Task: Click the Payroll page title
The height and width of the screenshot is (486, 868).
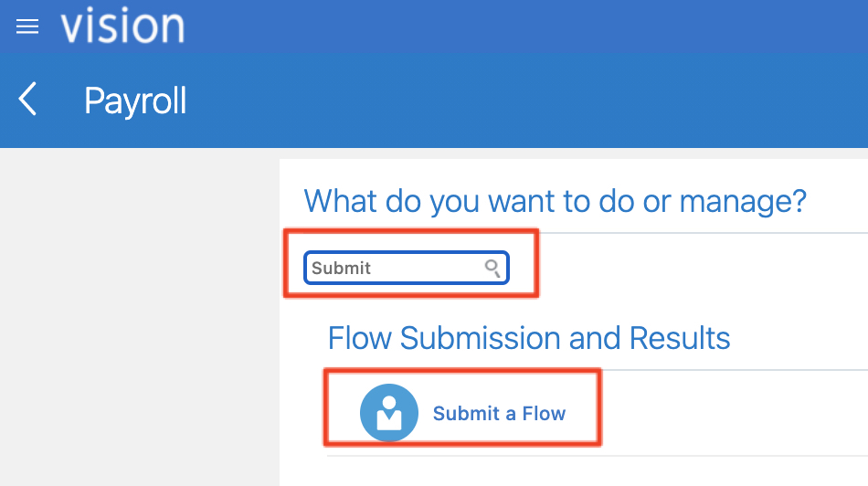Action: (135, 100)
